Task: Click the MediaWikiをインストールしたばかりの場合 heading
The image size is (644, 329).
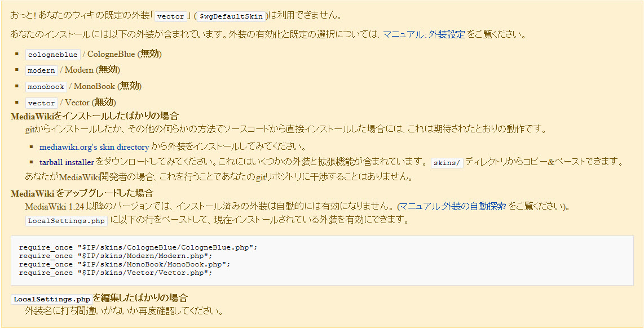Action: pos(95,116)
